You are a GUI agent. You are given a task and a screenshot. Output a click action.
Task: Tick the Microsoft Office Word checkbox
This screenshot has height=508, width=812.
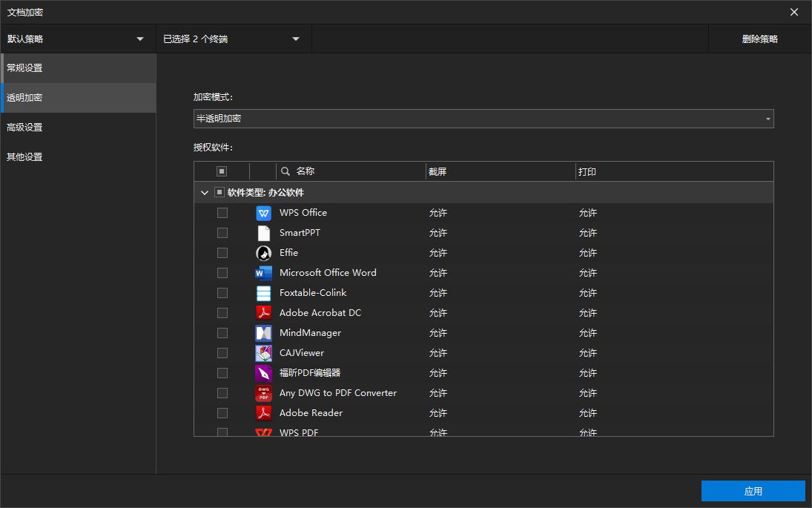(222, 273)
